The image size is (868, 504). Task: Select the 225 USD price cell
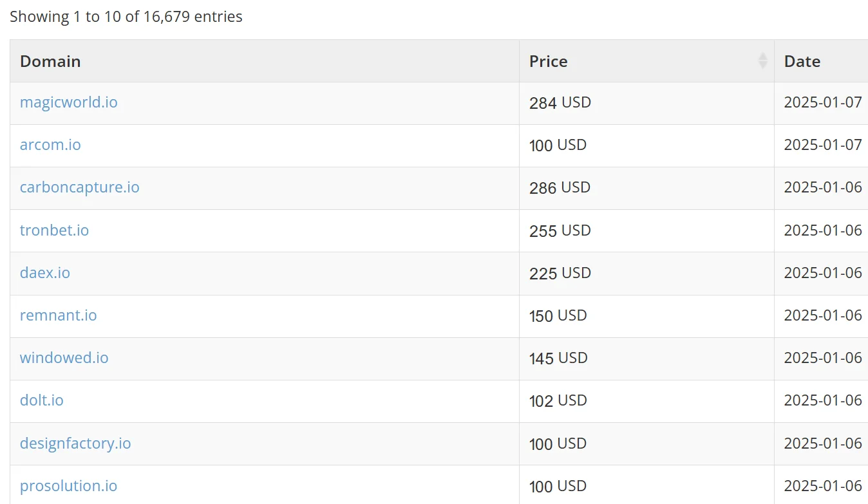tap(646, 273)
